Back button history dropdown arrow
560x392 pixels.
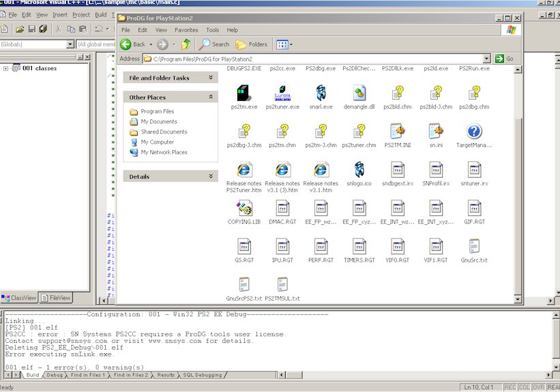pos(151,44)
